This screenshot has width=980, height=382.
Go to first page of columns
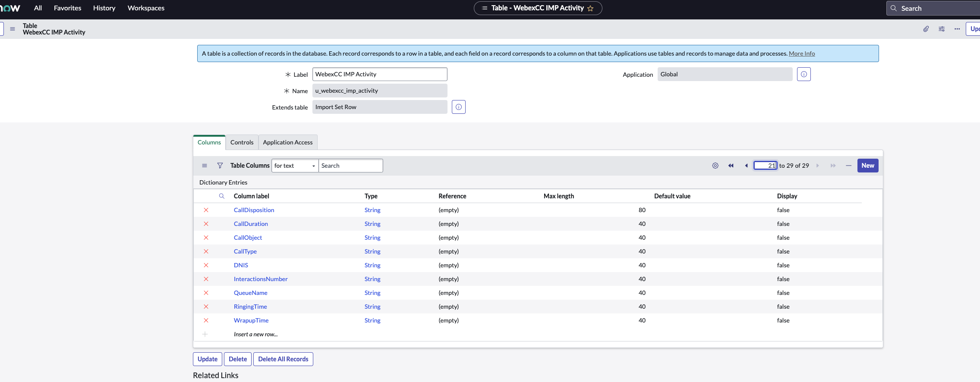[x=731, y=166]
